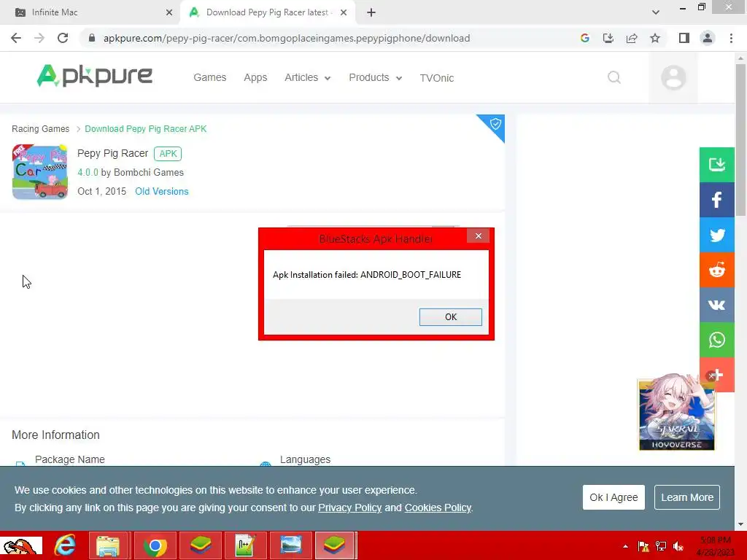Open the Privacy Policy link
The width and height of the screenshot is (747, 560).
(349, 507)
